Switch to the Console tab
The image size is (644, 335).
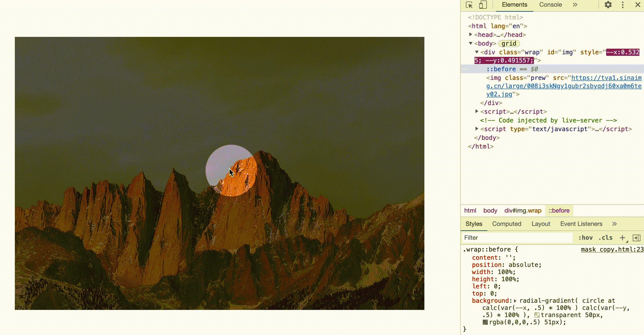(551, 5)
